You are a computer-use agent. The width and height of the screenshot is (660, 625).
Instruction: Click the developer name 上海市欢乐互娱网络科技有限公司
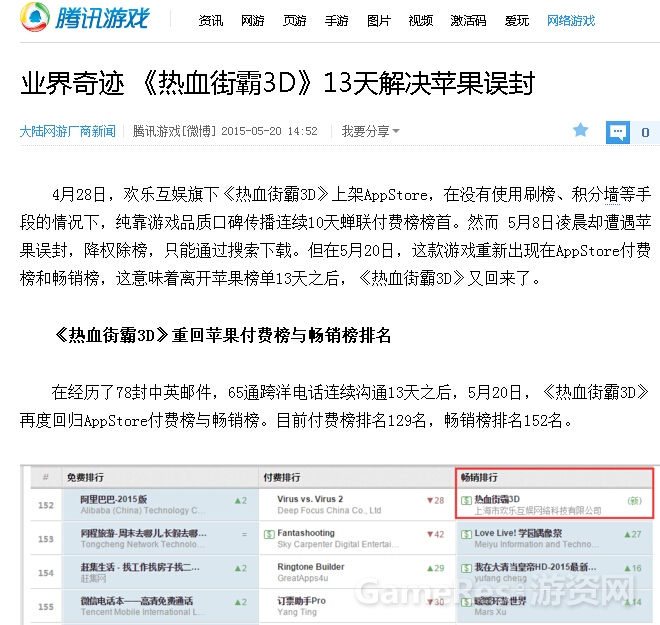(x=538, y=511)
